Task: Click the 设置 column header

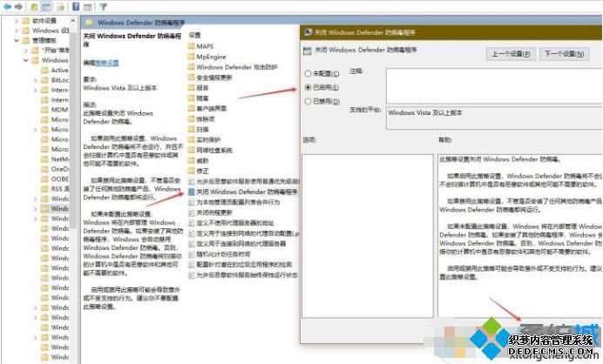Action: pos(194,36)
